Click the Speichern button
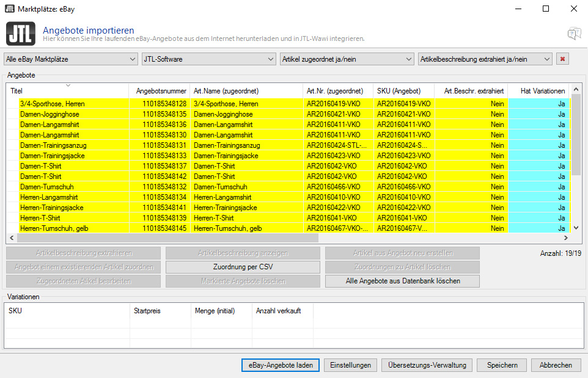This screenshot has height=378, width=588. [x=501, y=365]
